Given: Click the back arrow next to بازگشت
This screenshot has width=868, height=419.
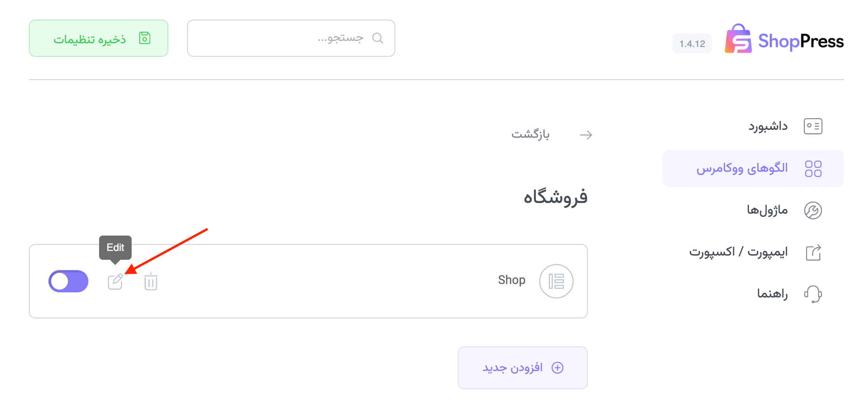Looking at the screenshot, I should (586, 135).
